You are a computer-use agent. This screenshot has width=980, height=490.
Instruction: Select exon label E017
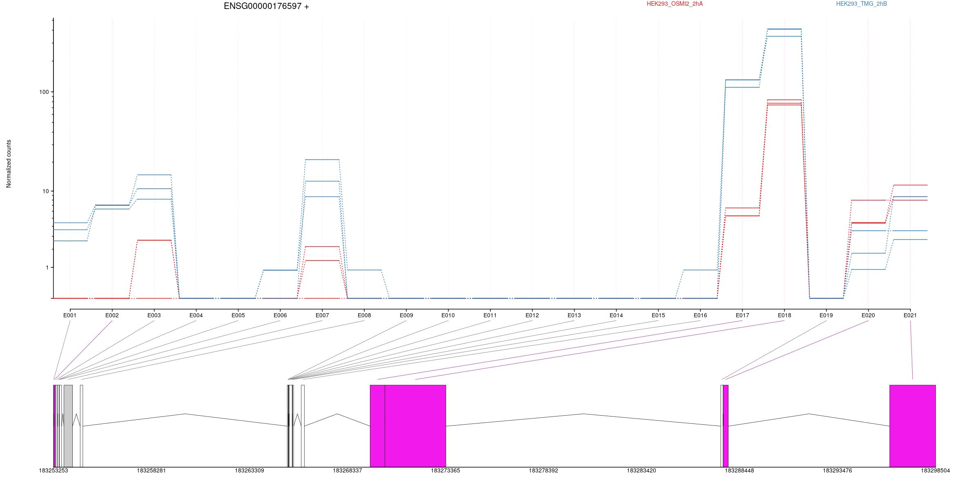click(x=742, y=315)
